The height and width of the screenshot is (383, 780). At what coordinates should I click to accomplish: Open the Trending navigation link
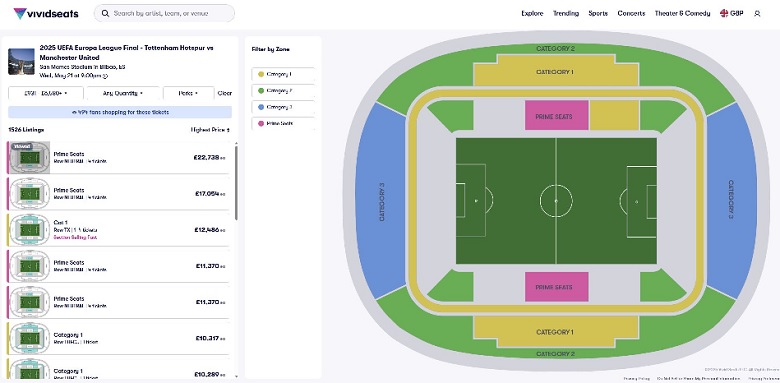point(566,13)
